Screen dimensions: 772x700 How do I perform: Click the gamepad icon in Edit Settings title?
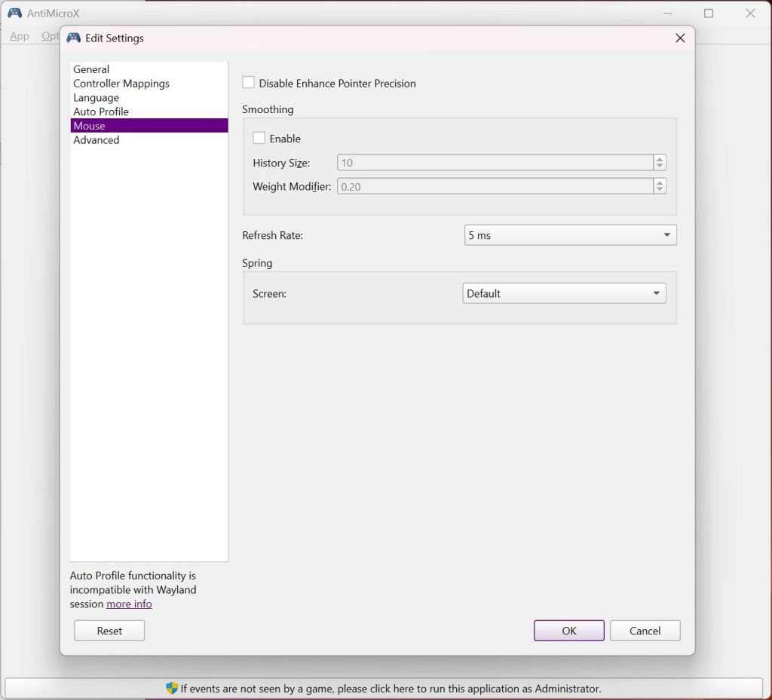point(73,38)
